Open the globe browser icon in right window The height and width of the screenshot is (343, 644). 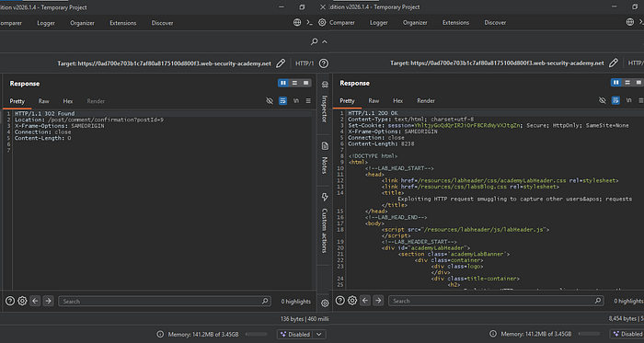pyautogui.click(x=630, y=22)
